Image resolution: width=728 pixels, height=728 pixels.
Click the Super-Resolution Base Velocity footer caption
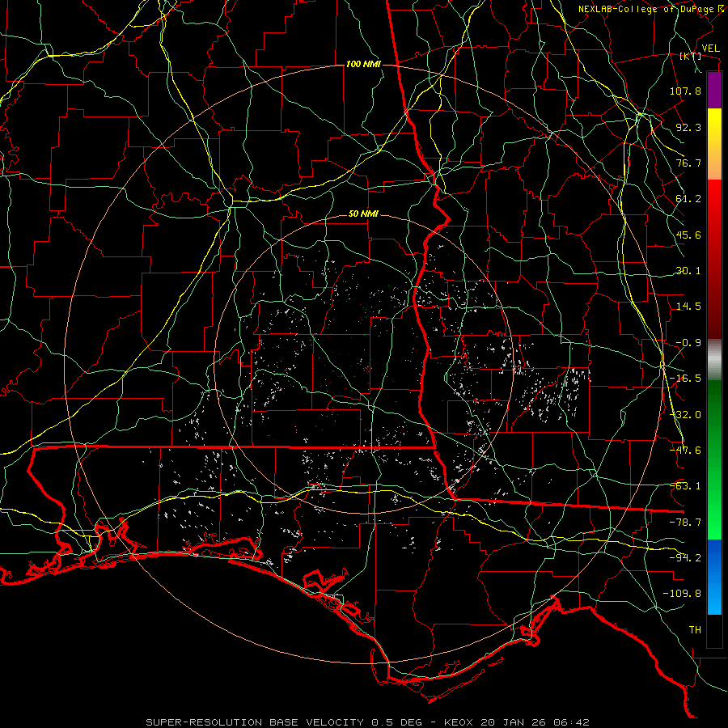coord(368,722)
